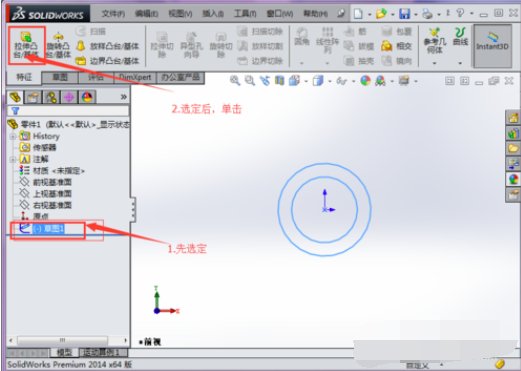Click the Help question mark icon

point(460,13)
